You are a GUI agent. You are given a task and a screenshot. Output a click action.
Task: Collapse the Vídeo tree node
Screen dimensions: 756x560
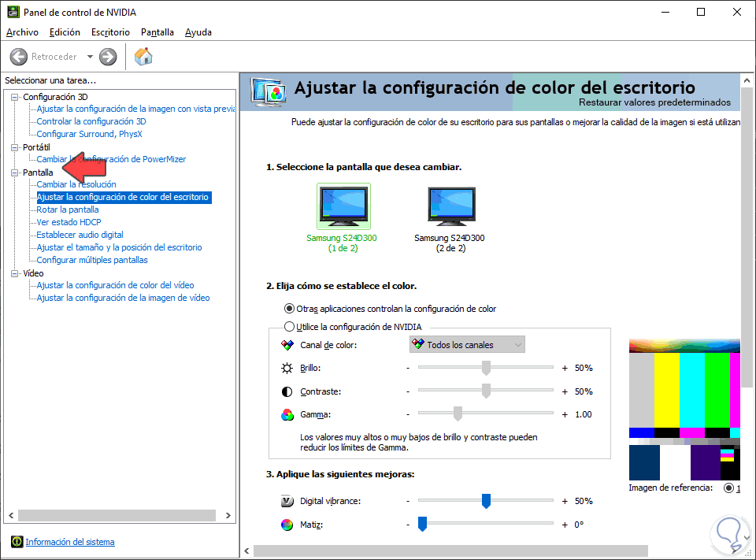coord(14,273)
